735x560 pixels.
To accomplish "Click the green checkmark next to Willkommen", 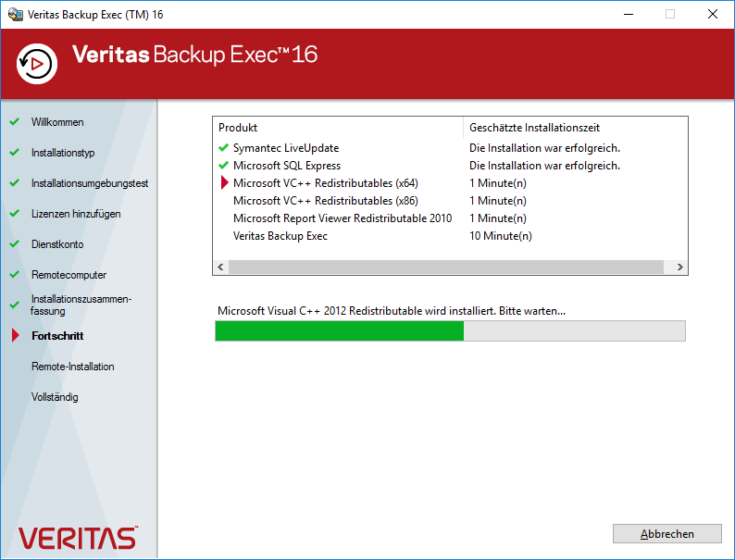I will [x=15, y=122].
